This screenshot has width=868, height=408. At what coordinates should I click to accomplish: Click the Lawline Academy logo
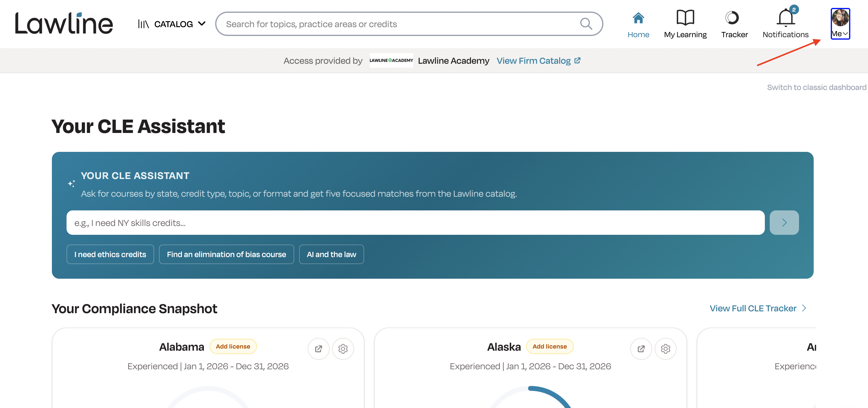pyautogui.click(x=391, y=61)
